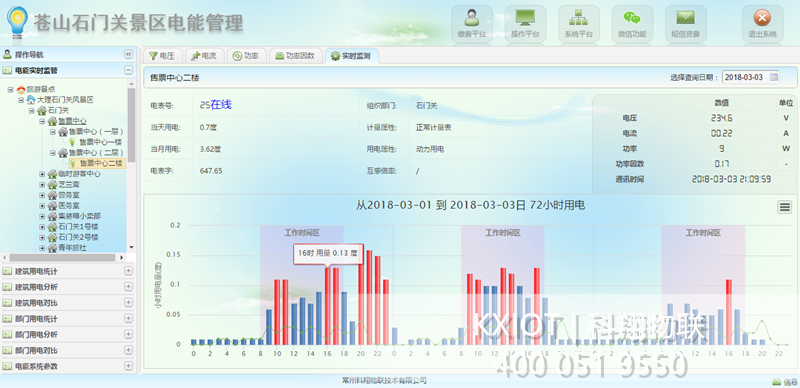800x388 pixels.
Task: Click the 2018-03-03 21:09:59 communication time
Action: pyautogui.click(x=731, y=179)
